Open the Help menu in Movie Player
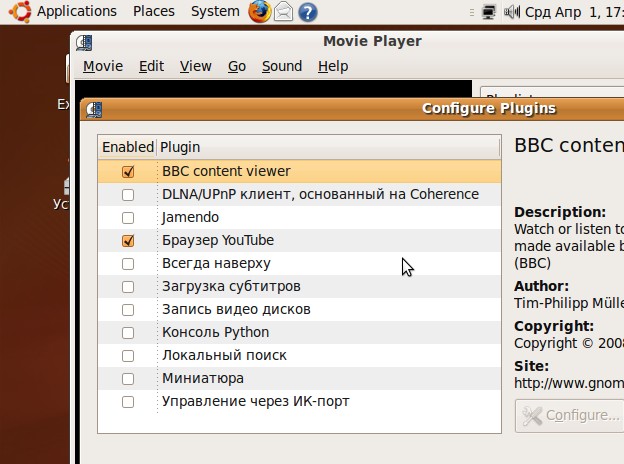The height and width of the screenshot is (464, 624). click(333, 66)
